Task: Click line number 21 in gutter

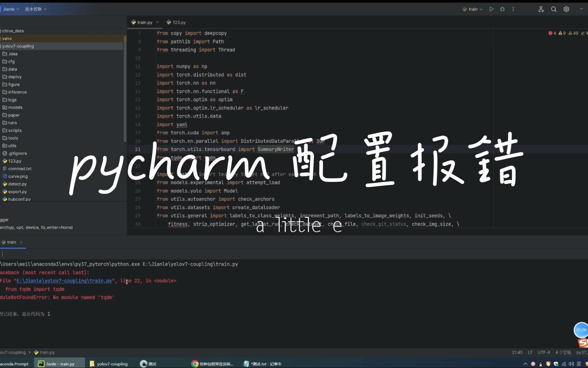Action: [x=138, y=149]
